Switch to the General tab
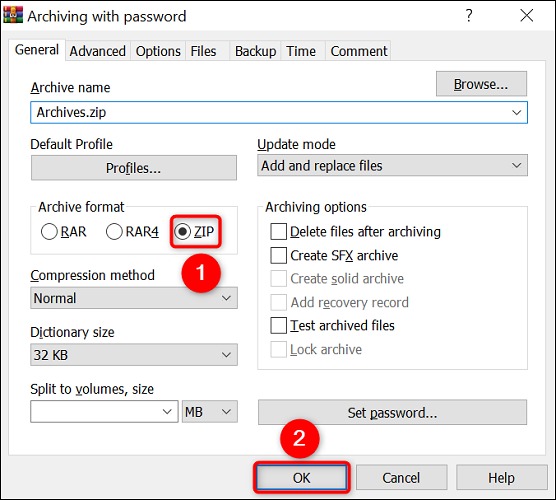This screenshot has width=556, height=500. tap(37, 50)
